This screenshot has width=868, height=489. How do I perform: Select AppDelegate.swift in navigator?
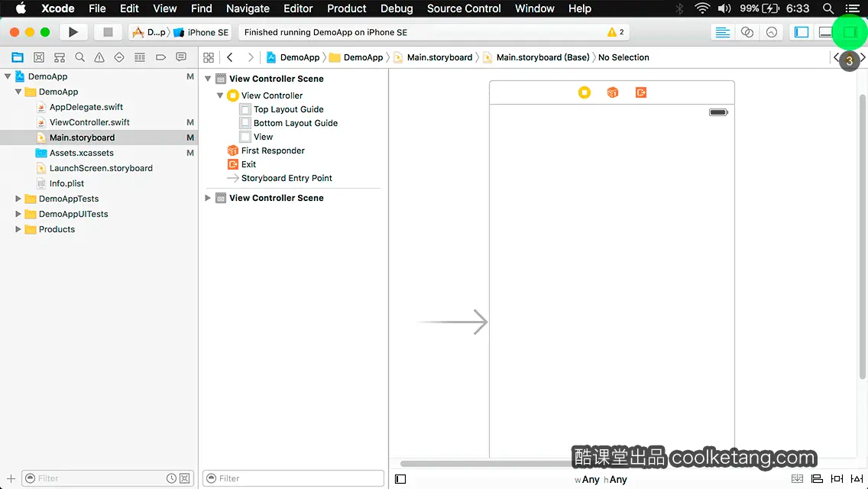point(86,107)
